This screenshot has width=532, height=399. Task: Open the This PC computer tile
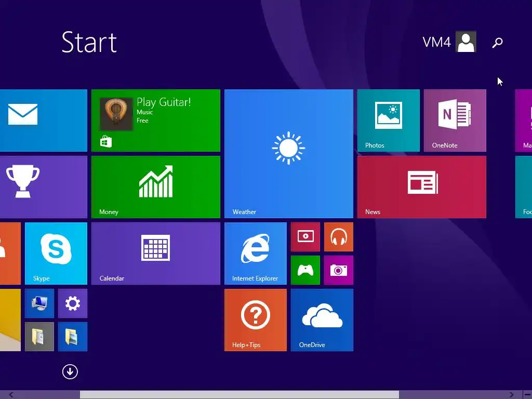pyautogui.click(x=39, y=303)
